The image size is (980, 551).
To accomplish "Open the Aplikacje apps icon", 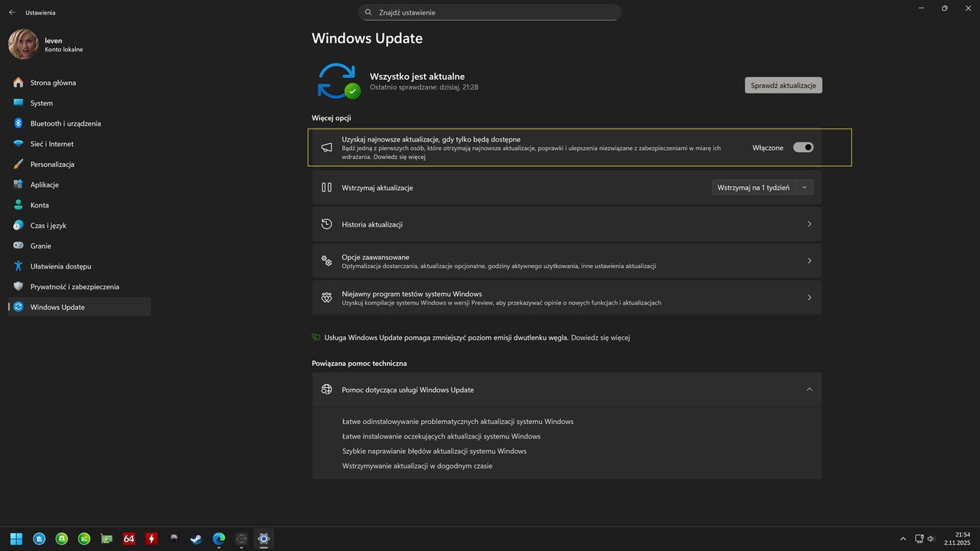I will click(x=18, y=184).
